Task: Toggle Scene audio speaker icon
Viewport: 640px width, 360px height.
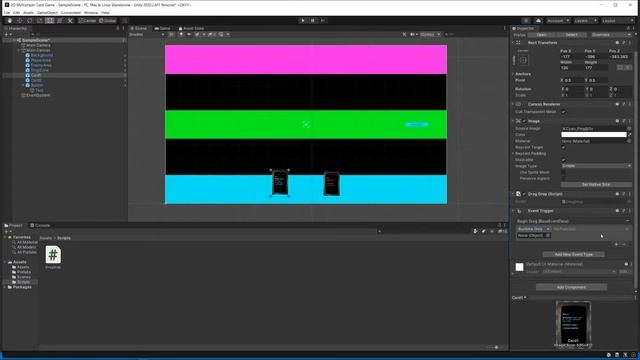Action: point(189,34)
